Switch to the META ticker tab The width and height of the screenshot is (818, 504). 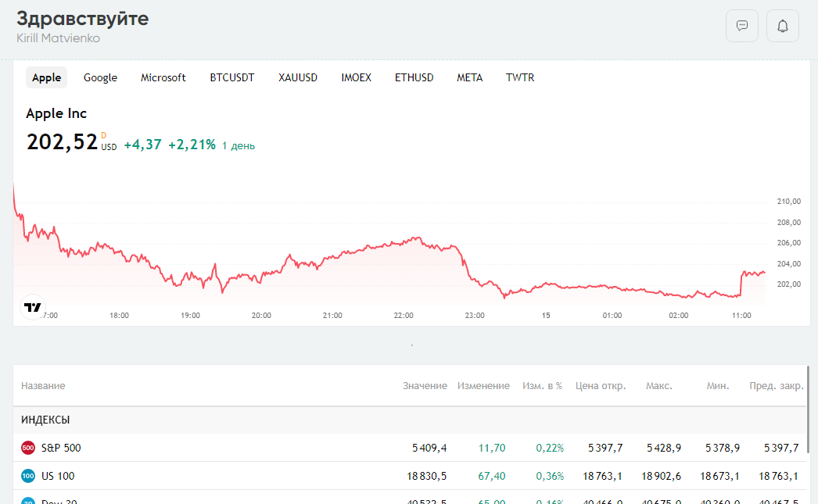[x=469, y=77]
